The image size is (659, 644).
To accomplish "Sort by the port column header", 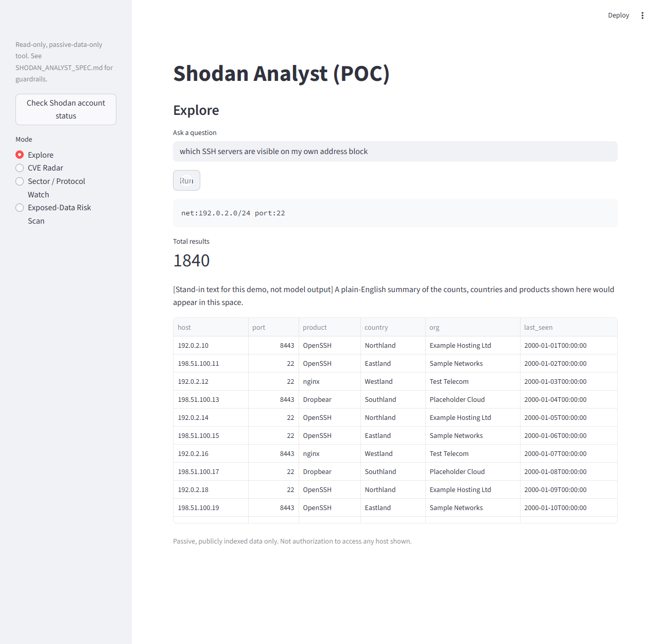I will click(273, 327).
